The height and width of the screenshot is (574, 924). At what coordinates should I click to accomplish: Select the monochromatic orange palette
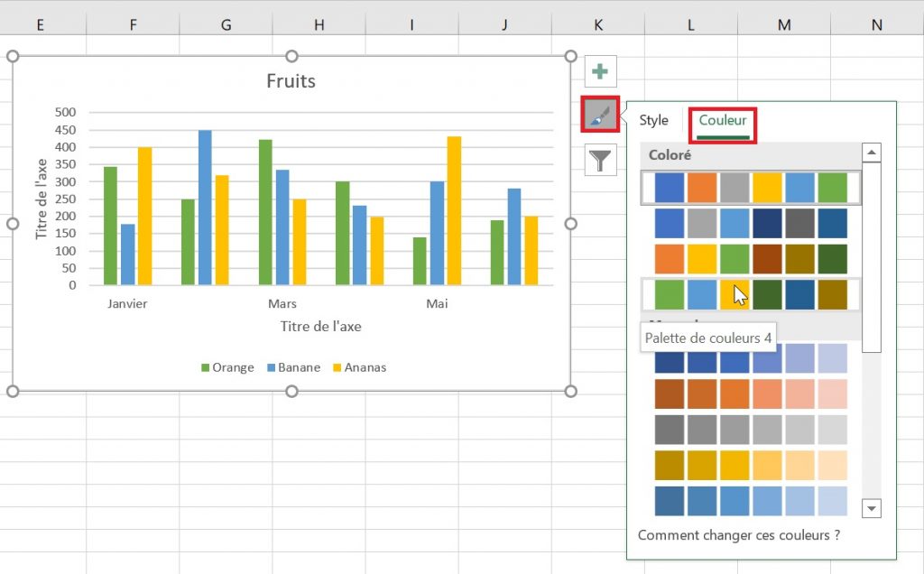(750, 393)
